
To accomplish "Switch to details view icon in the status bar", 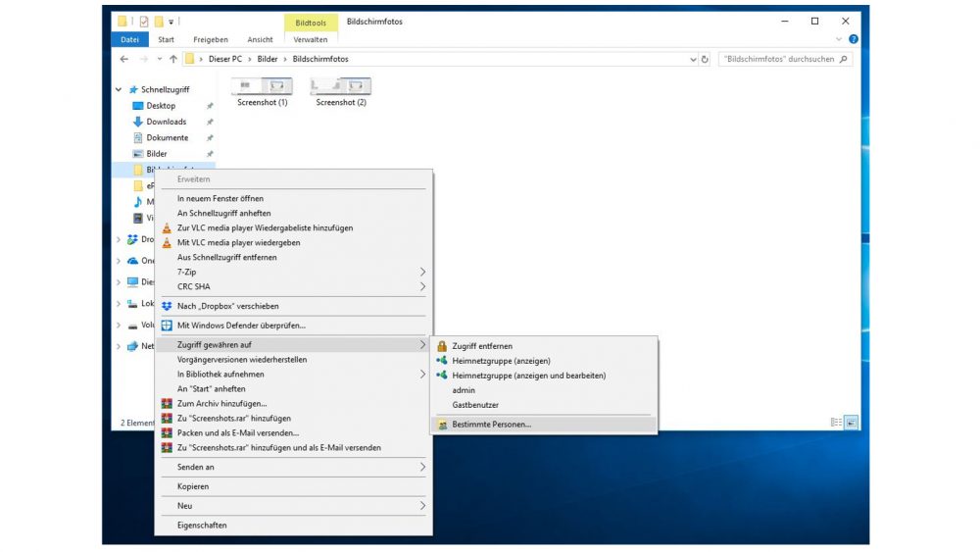I will click(836, 423).
